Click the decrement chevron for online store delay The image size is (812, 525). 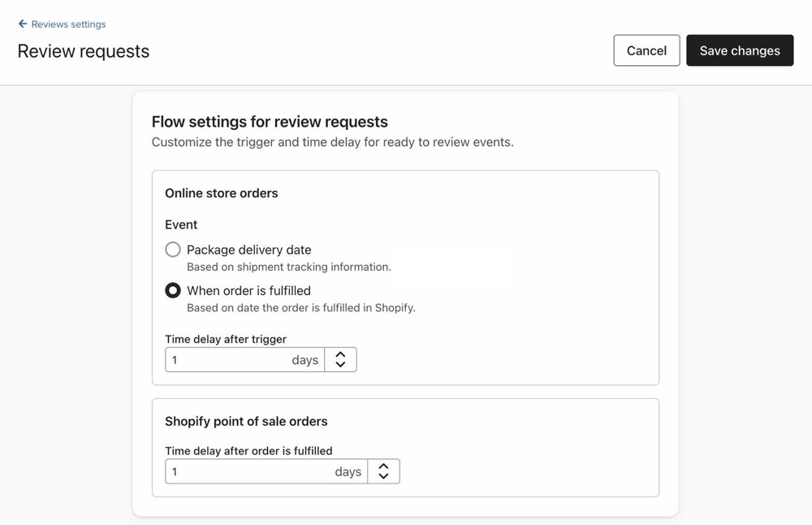(340, 363)
